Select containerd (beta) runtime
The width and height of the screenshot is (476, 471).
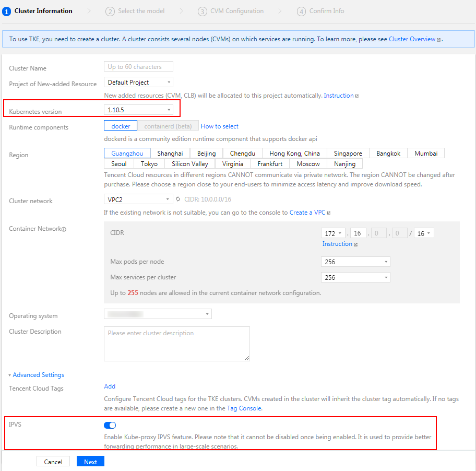168,126
